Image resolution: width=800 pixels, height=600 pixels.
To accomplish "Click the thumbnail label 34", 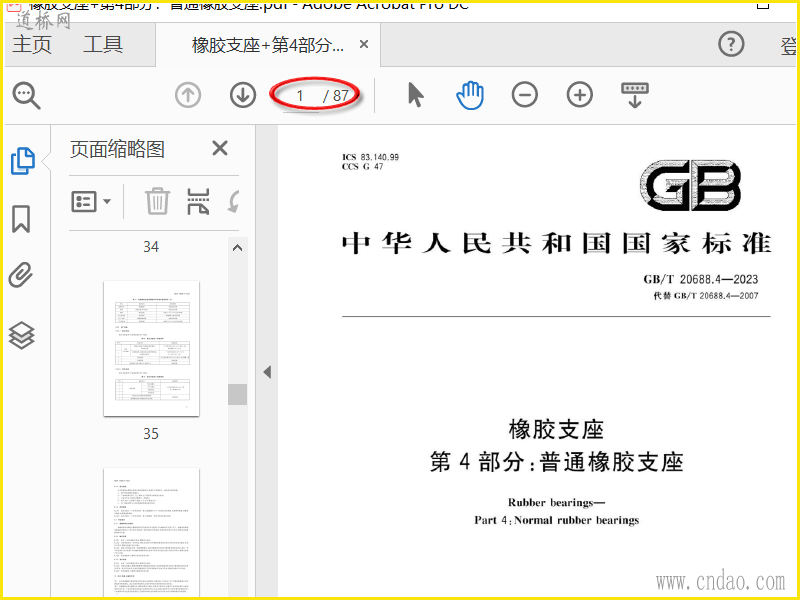I will pos(151,247).
